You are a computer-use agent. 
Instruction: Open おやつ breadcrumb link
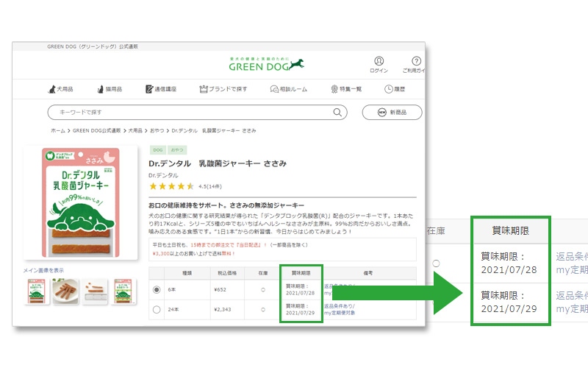click(157, 131)
